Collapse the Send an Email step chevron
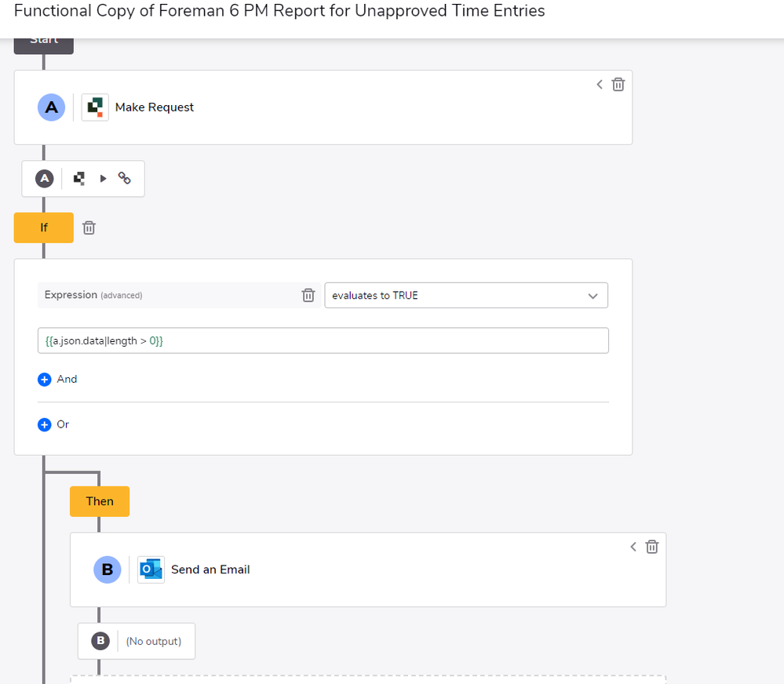Image resolution: width=784 pixels, height=684 pixels. (633, 547)
